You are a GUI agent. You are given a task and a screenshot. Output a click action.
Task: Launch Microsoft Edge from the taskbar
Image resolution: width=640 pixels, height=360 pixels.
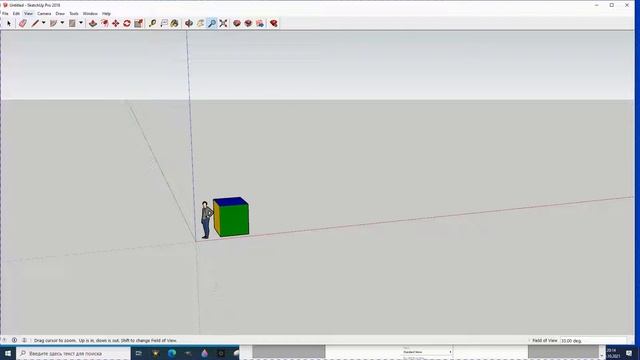(x=172, y=353)
